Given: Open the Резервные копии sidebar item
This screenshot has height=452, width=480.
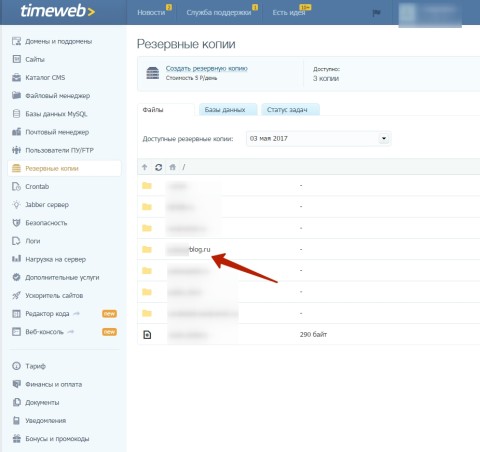Looking at the screenshot, I should pos(64,168).
